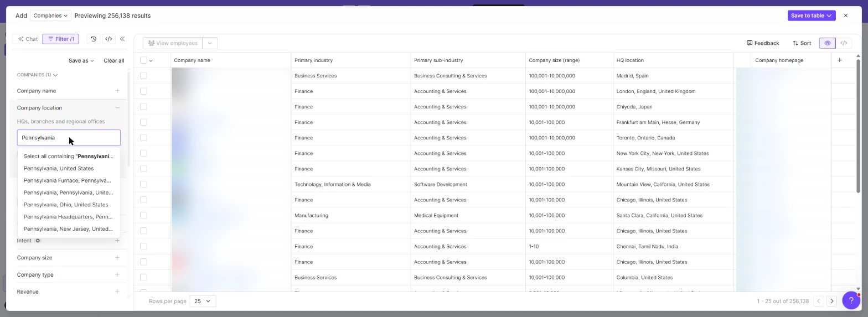Viewport: 868px width, 317px height.
Task: Check the Chiyoda, Japan row checkbox
Action: coord(144,107)
